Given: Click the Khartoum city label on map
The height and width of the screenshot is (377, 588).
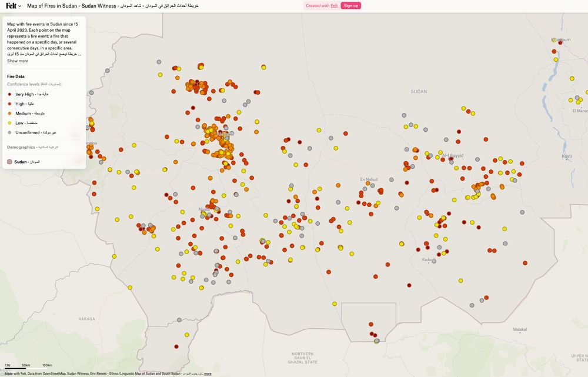Looking at the screenshot, I should point(561,39).
